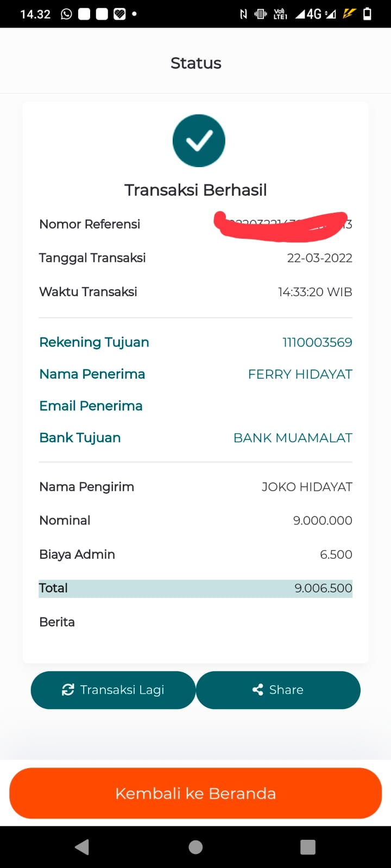Tap the 4G signal indicator
This screenshot has width=391, height=868.
(x=314, y=14)
